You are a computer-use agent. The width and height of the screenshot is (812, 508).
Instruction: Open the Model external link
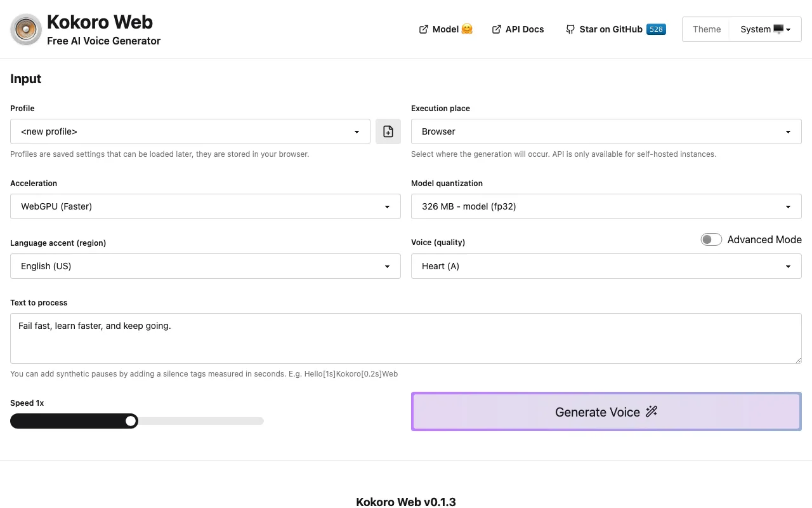point(446,29)
